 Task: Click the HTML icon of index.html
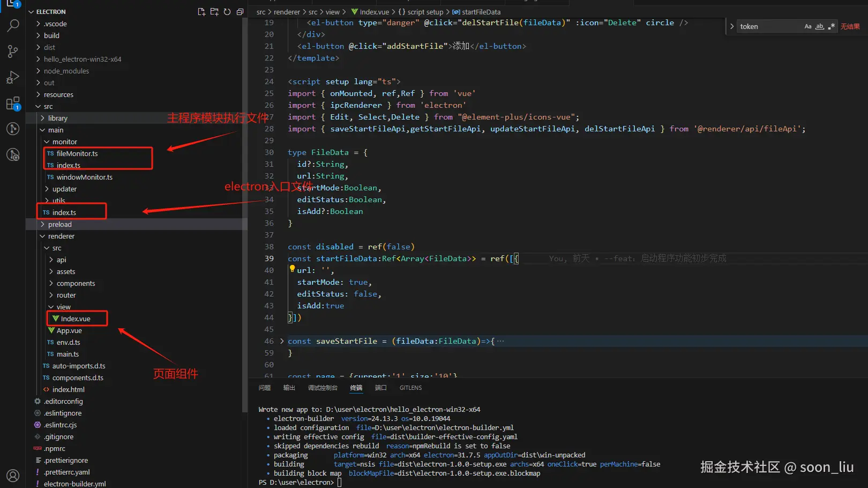tap(46, 389)
